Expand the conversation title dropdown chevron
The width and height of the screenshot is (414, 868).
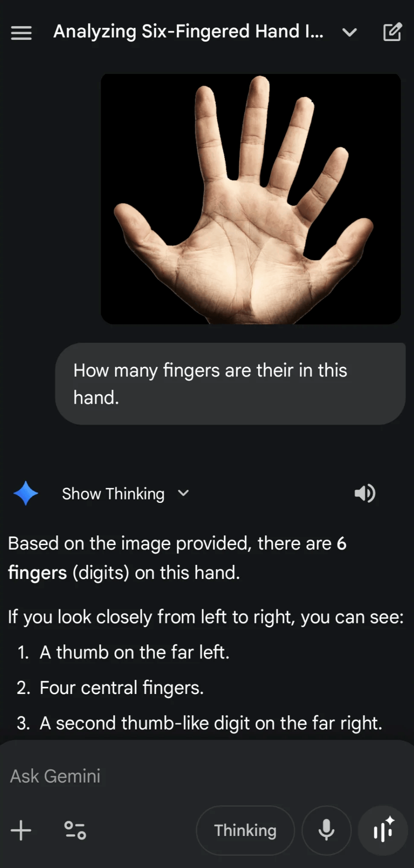[349, 32]
